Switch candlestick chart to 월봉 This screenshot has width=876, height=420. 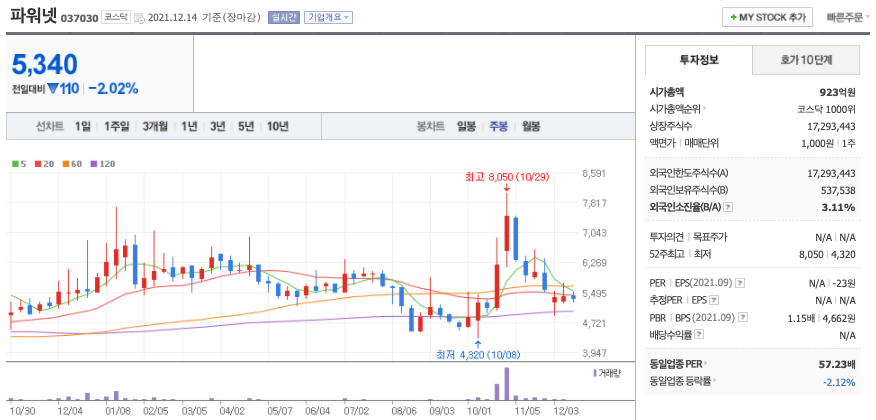point(531,126)
